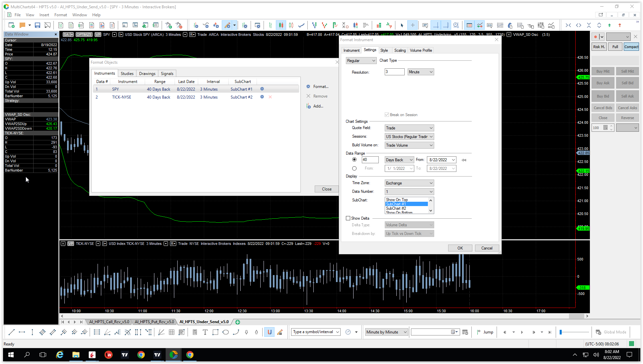This screenshot has height=364, width=643.
Task: Toggle the VP button on the SPY chart status line
Action: [98, 35]
